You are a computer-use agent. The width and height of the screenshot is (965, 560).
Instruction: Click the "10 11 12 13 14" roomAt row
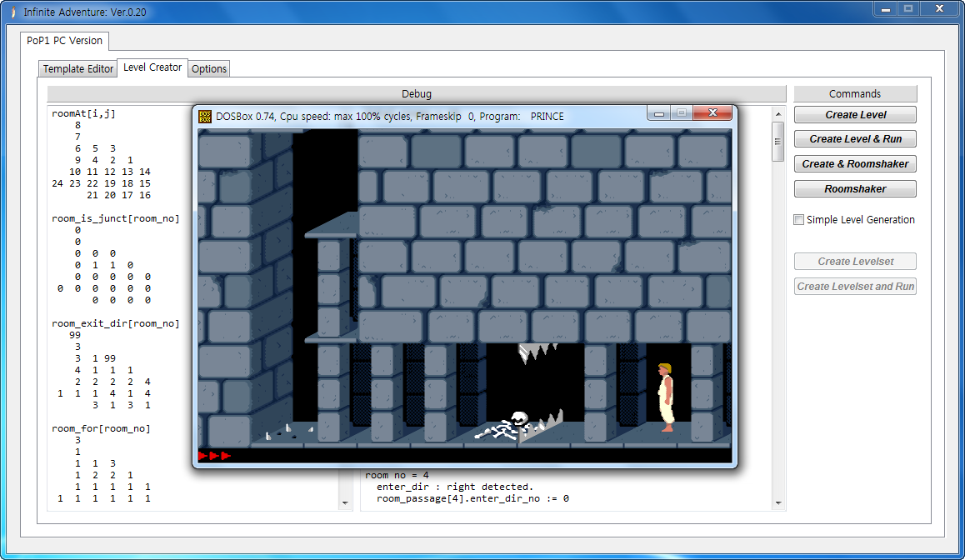[x=109, y=172]
